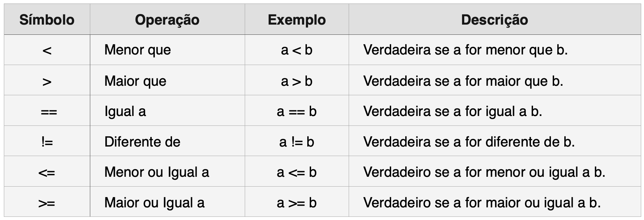Select the Exemplo header cell
This screenshot has height=220, width=644.
297,19
